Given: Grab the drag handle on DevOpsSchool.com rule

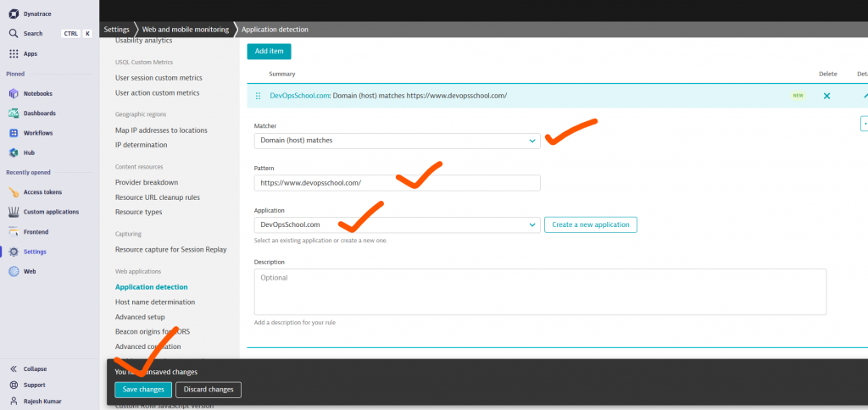Looking at the screenshot, I should coord(259,96).
